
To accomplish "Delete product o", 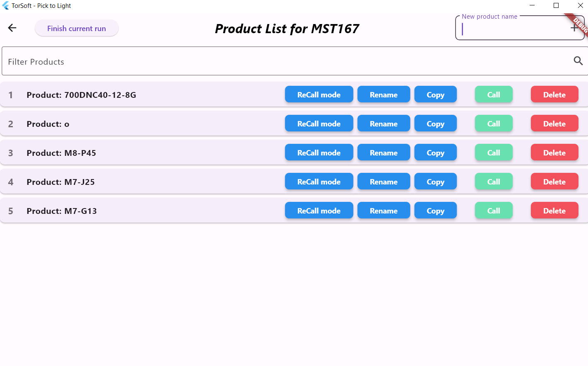I will [554, 123].
